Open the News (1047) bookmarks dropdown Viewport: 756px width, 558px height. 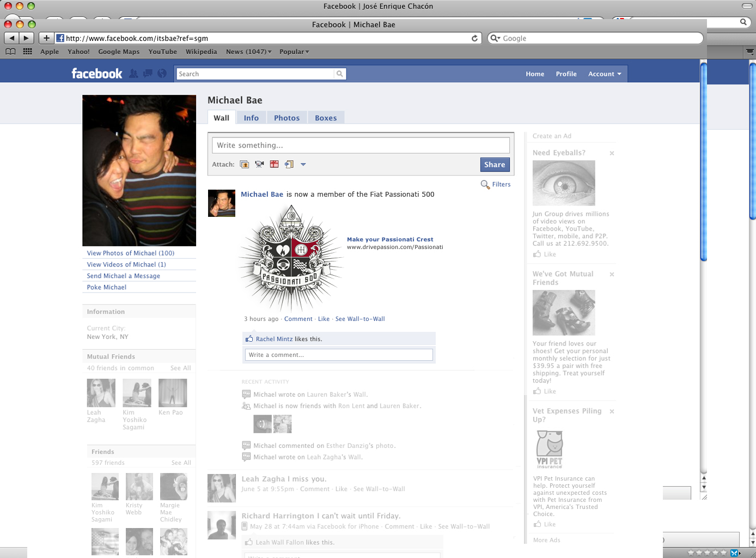[248, 52]
